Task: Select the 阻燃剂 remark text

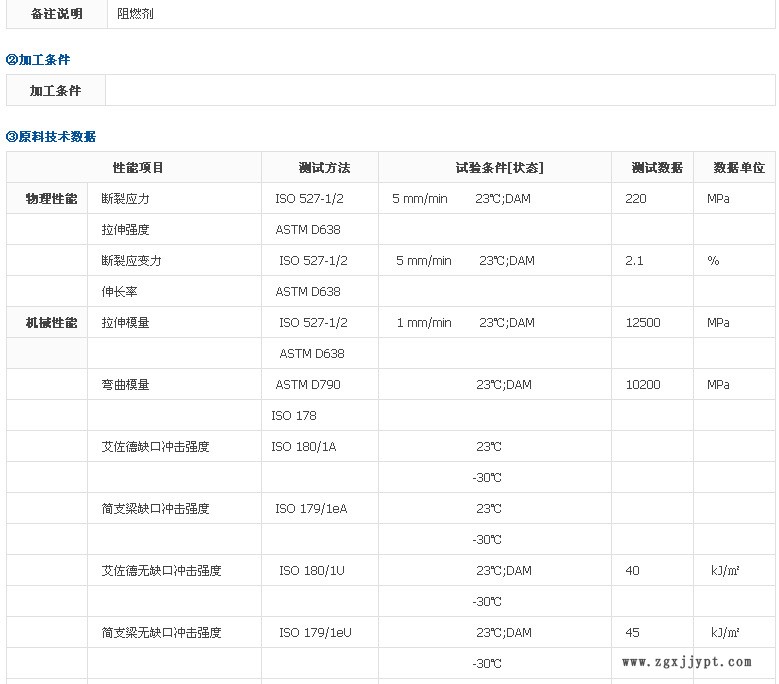Action: coord(135,14)
